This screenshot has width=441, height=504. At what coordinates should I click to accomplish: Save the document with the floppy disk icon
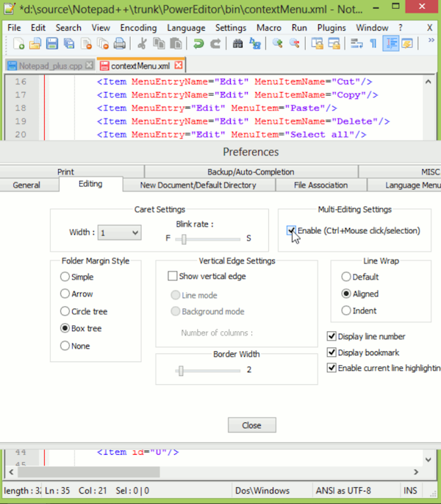tap(52, 43)
